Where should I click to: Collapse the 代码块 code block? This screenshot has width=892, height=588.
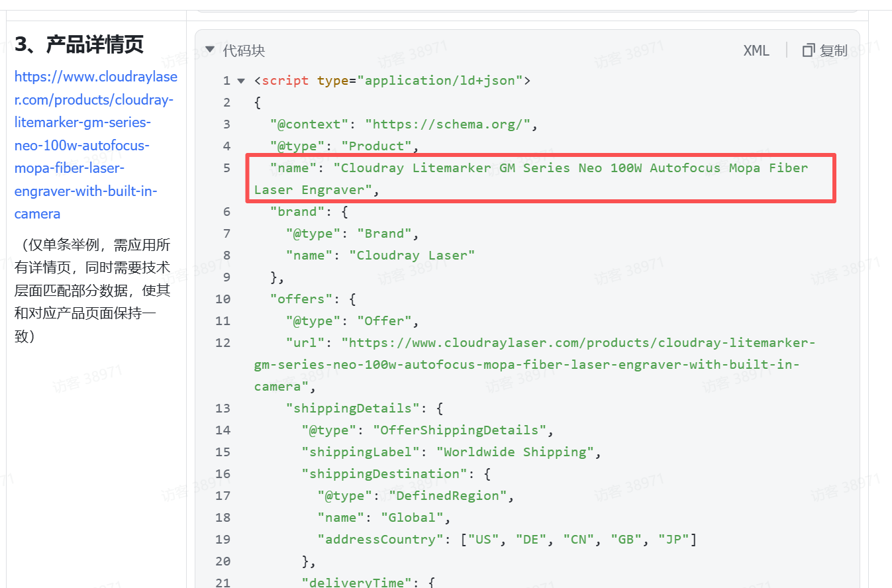point(209,50)
